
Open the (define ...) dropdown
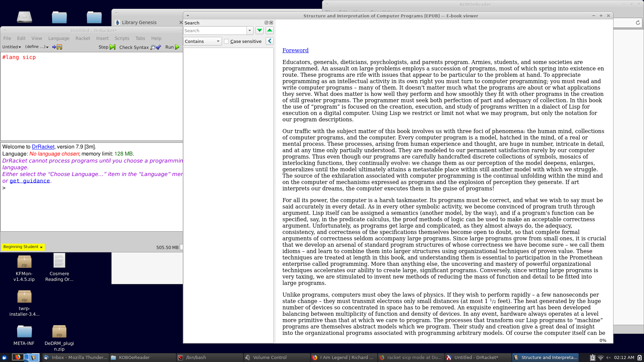coord(37,47)
